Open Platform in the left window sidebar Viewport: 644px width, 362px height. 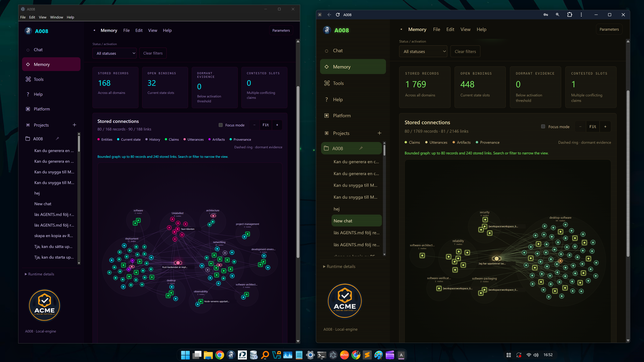(x=51, y=109)
